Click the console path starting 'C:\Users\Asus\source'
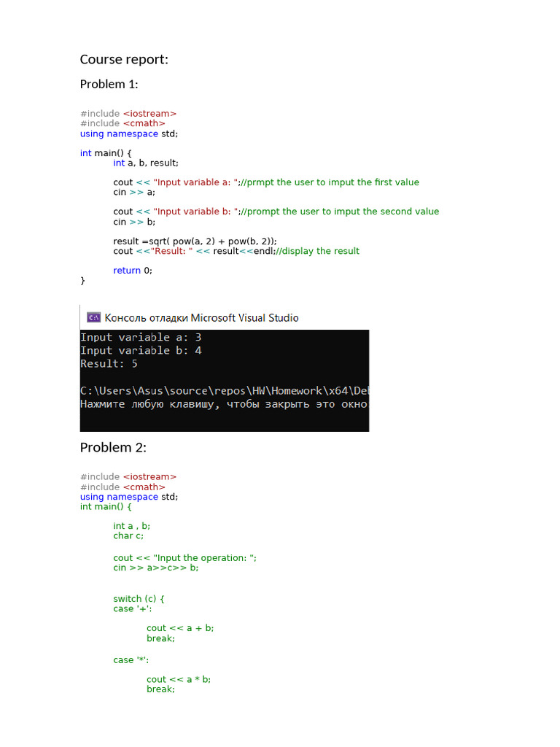This screenshot has width=560, height=747. (224, 391)
